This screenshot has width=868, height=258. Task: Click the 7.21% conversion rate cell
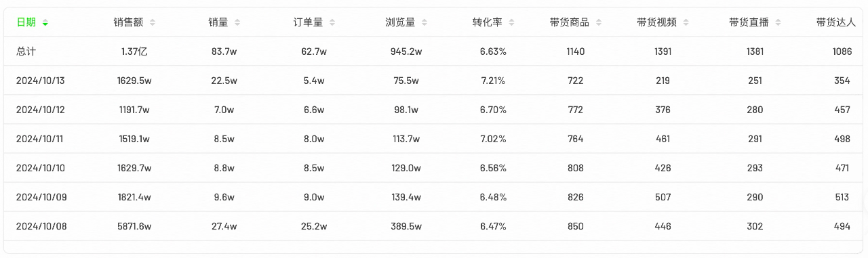point(493,81)
